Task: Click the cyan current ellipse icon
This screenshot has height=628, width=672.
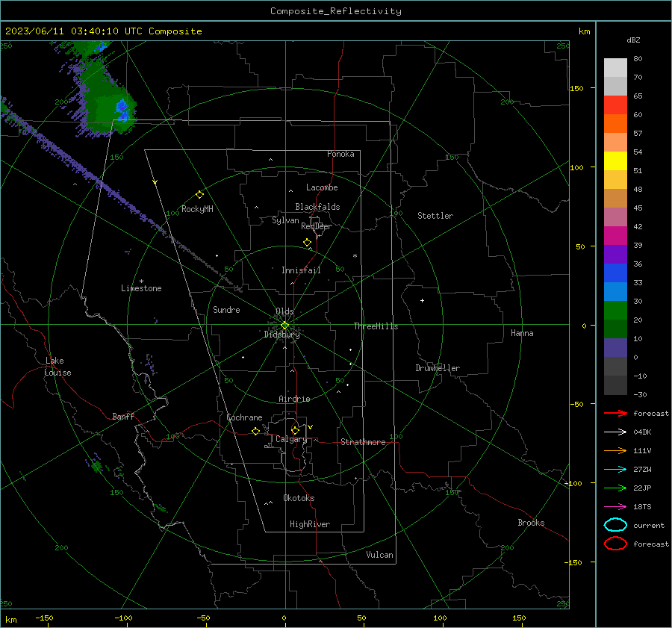Action: (615, 525)
